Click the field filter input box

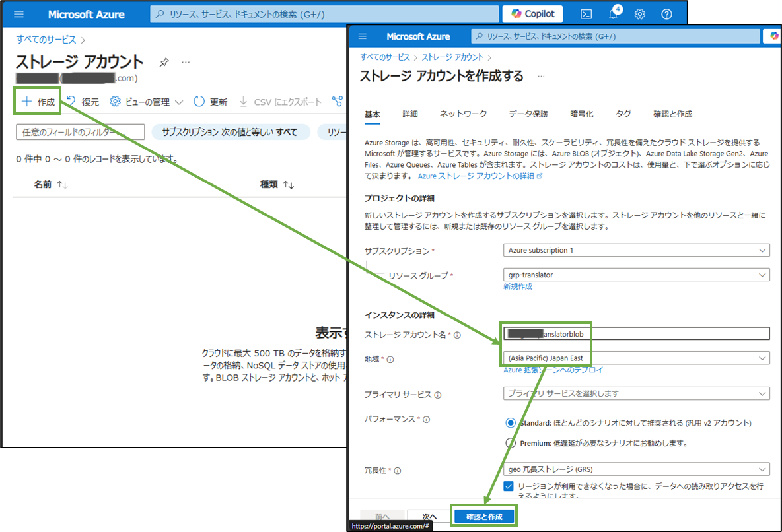coord(81,132)
